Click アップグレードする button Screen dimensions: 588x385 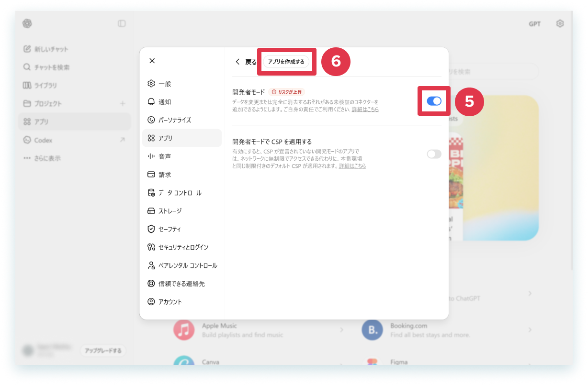103,351
